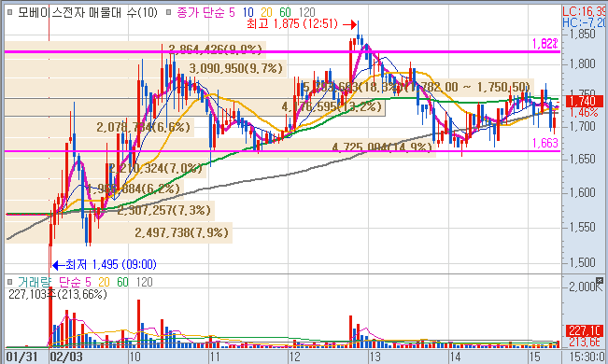Click the 거래량 volume indicator label

pyautogui.click(x=35, y=282)
